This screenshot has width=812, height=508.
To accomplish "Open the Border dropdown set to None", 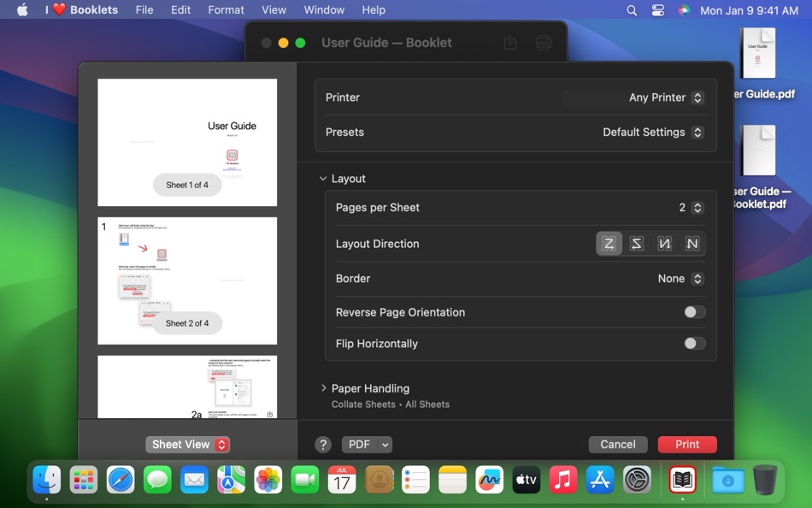I will [681, 278].
